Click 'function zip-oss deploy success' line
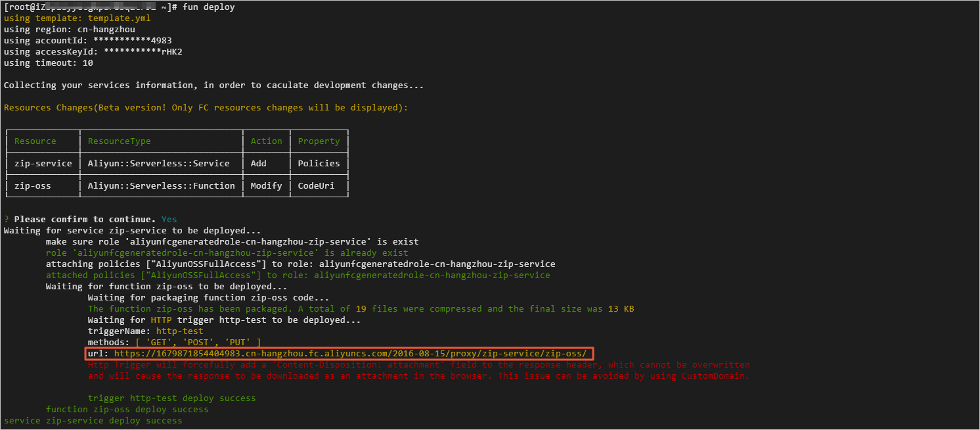The width and height of the screenshot is (980, 430). click(x=127, y=410)
